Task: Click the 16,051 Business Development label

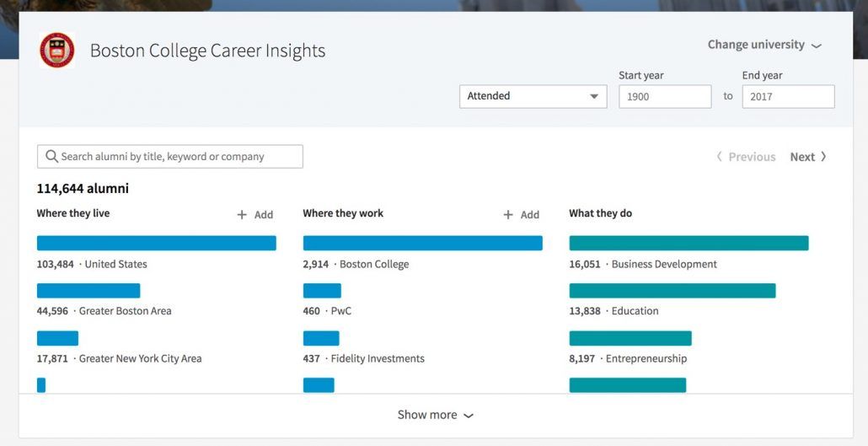Action: coord(643,264)
